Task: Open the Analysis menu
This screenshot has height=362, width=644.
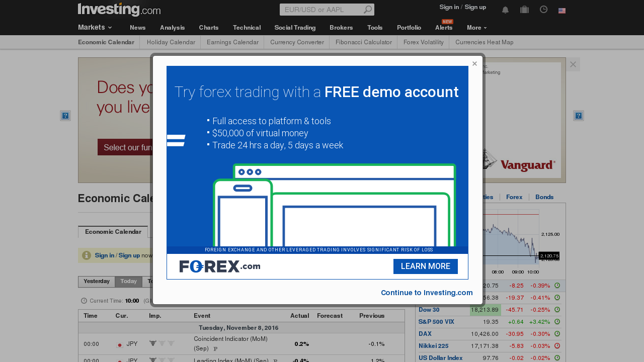Action: [172, 28]
